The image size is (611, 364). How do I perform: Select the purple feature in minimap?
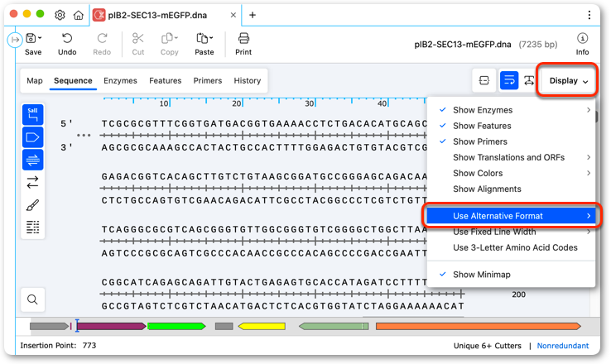111,326
